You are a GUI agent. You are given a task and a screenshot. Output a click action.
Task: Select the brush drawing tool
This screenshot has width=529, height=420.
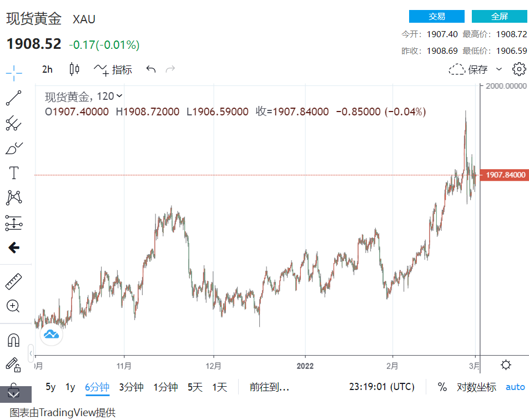14,148
